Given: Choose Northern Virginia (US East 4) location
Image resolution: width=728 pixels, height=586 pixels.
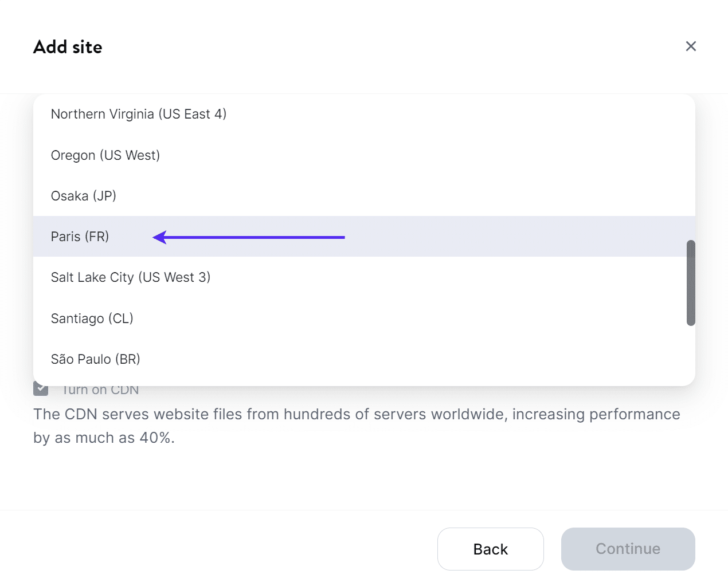Looking at the screenshot, I should point(139,114).
